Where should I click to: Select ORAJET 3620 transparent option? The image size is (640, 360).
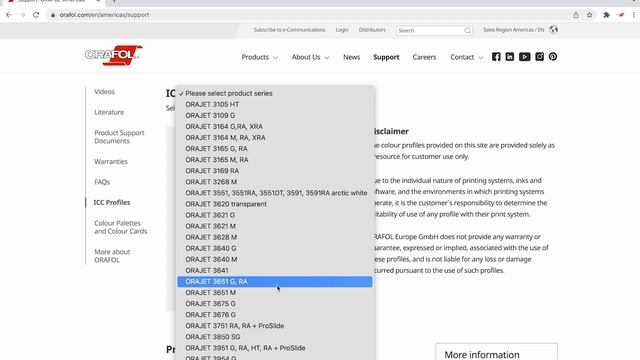275,204
